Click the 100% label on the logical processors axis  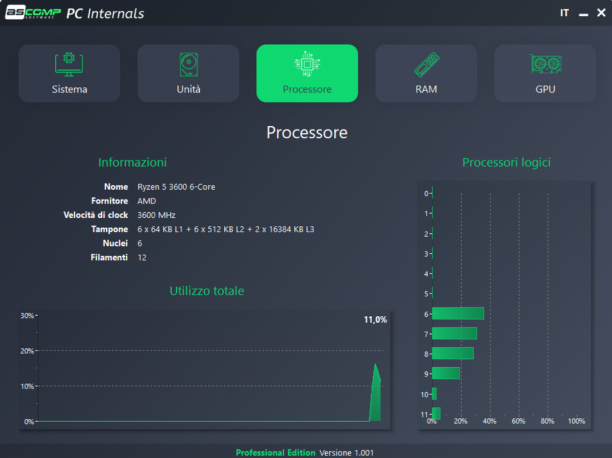pyautogui.click(x=576, y=421)
